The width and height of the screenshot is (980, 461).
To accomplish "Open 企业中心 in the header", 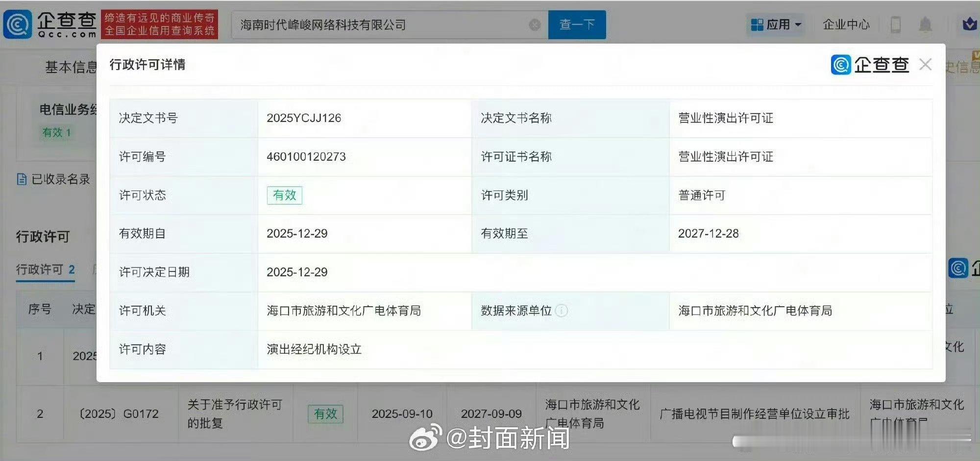I will pyautogui.click(x=846, y=24).
